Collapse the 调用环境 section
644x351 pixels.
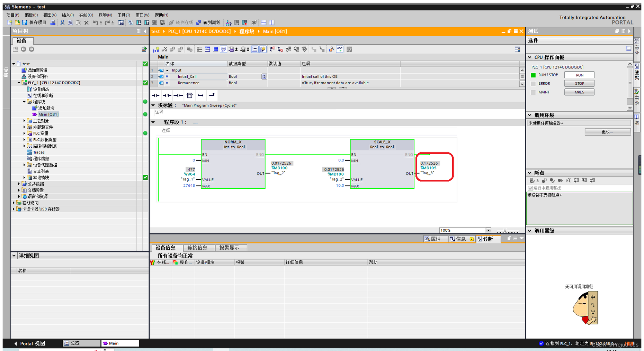[530, 115]
